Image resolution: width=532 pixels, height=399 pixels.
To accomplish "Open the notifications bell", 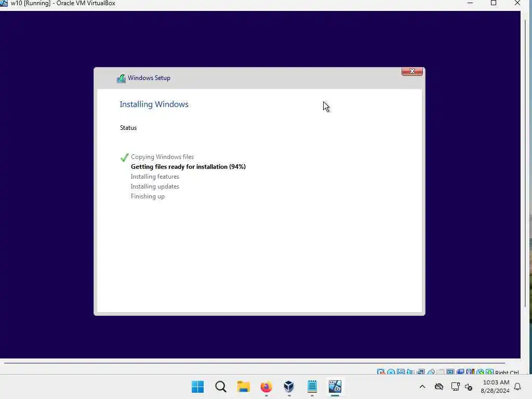I will 517,387.
